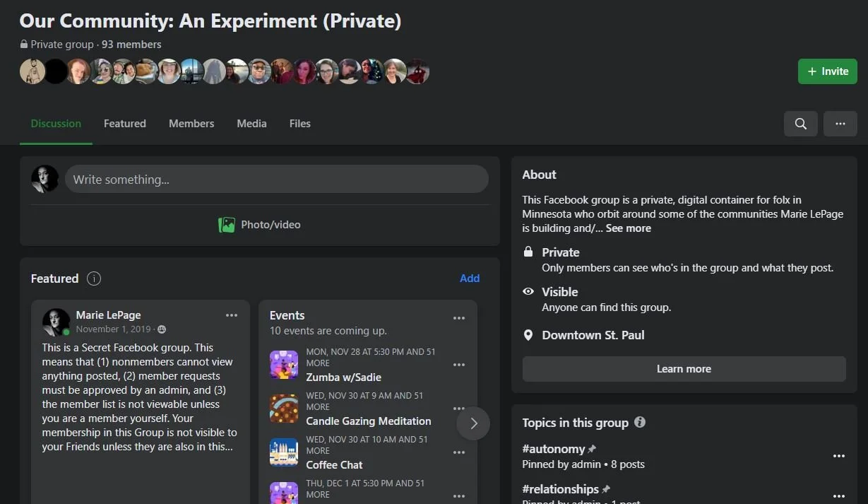
Task: Click the Events card heading
Action: click(287, 315)
